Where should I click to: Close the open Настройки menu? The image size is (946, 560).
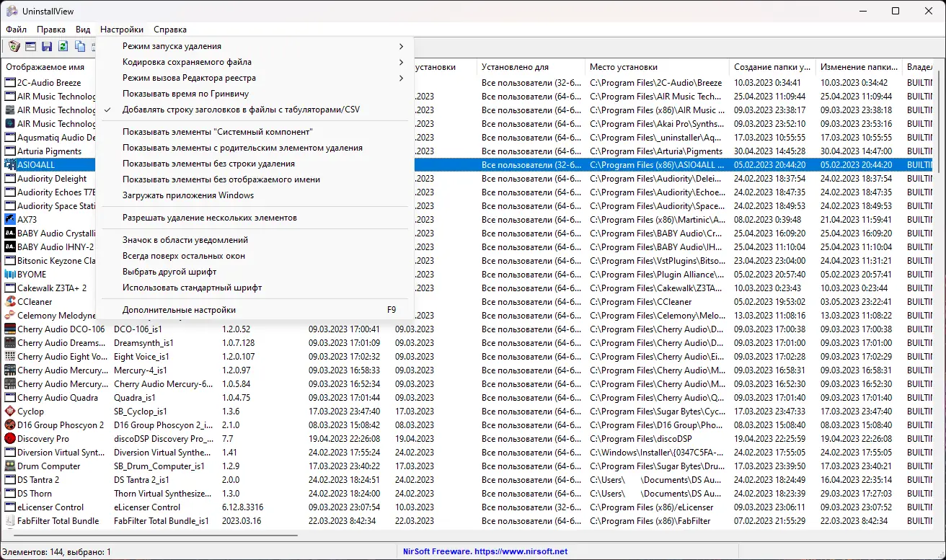click(x=122, y=30)
